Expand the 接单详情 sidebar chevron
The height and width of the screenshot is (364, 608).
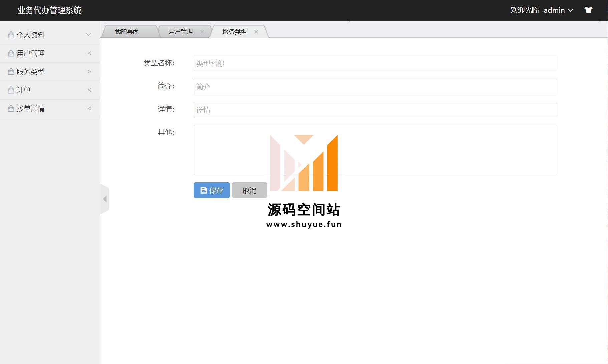[x=89, y=109]
